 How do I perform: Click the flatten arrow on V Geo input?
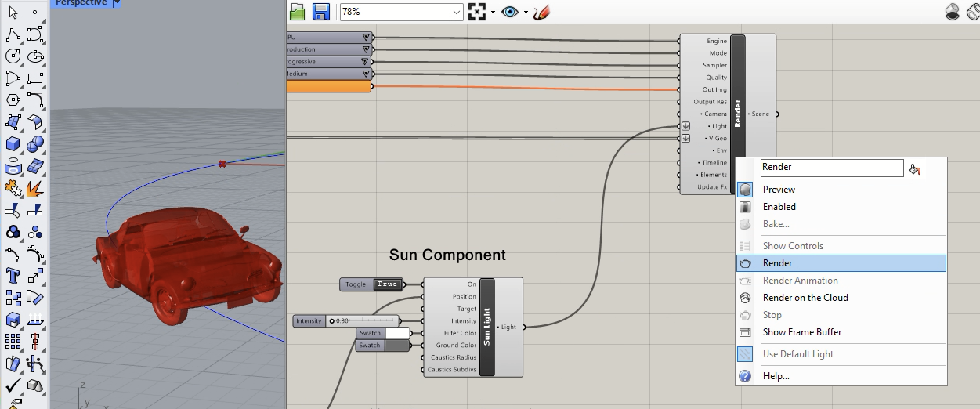click(x=686, y=138)
